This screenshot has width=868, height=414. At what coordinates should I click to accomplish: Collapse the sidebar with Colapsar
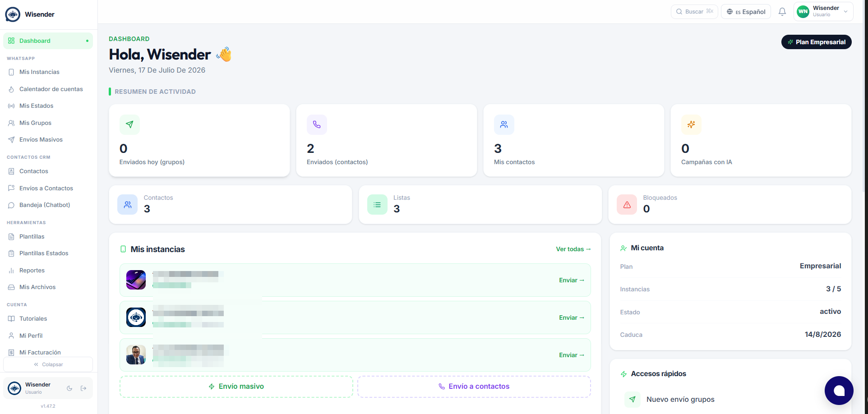pos(48,364)
